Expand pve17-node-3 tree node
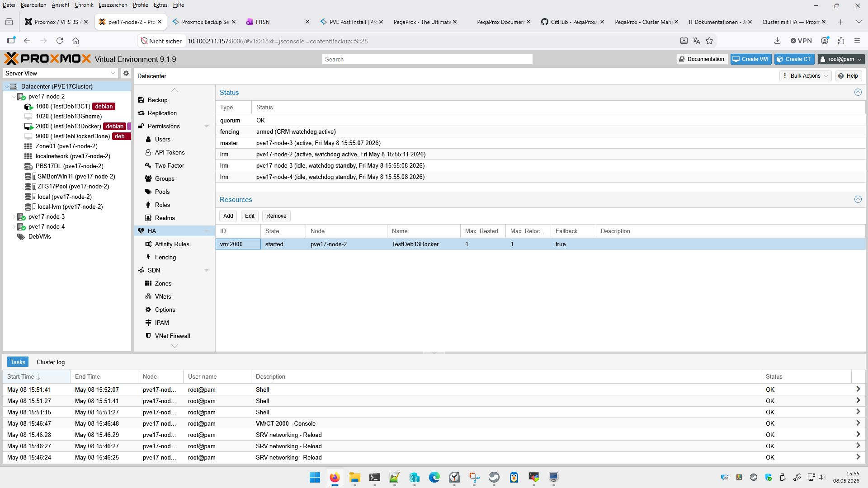The width and height of the screenshot is (868, 488). [14, 216]
